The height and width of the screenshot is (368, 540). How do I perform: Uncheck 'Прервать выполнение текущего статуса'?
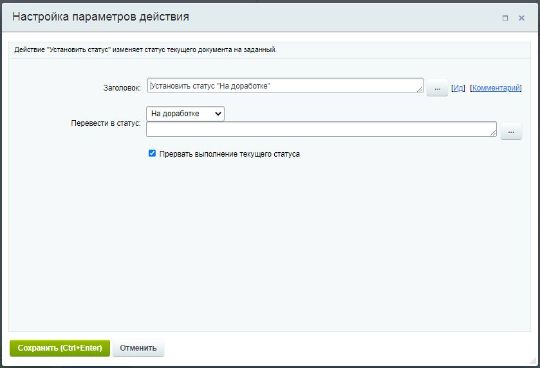pyautogui.click(x=152, y=154)
